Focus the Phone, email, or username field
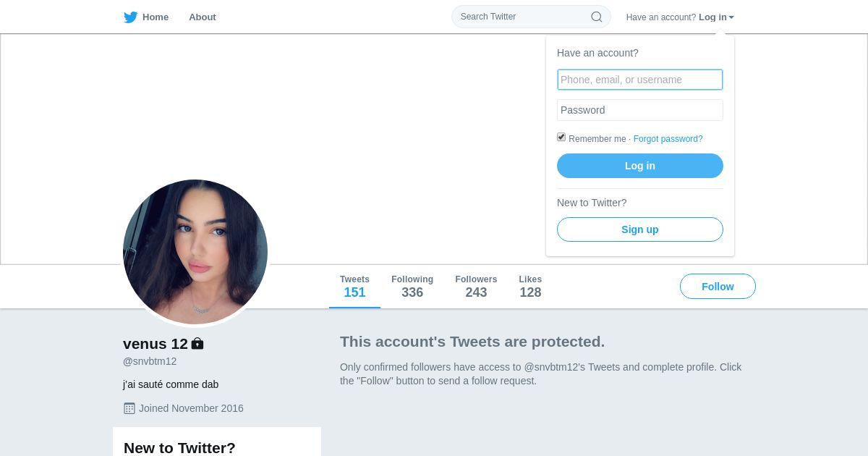 [640, 80]
